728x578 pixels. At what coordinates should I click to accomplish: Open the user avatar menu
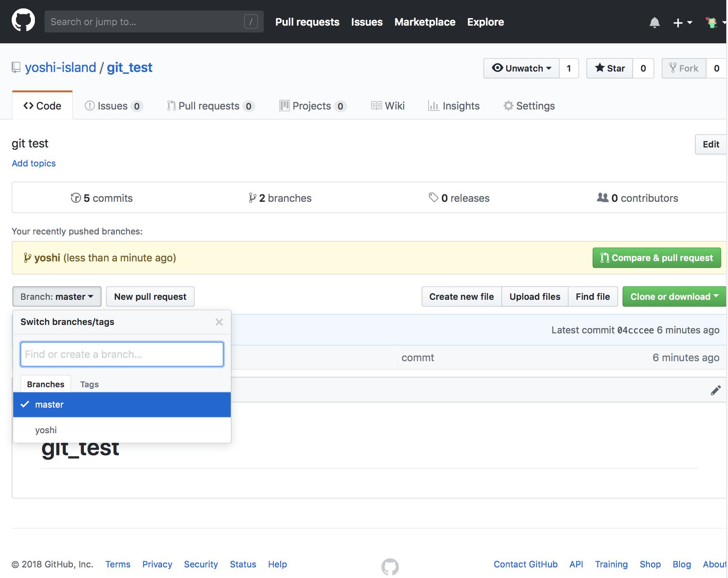click(715, 22)
